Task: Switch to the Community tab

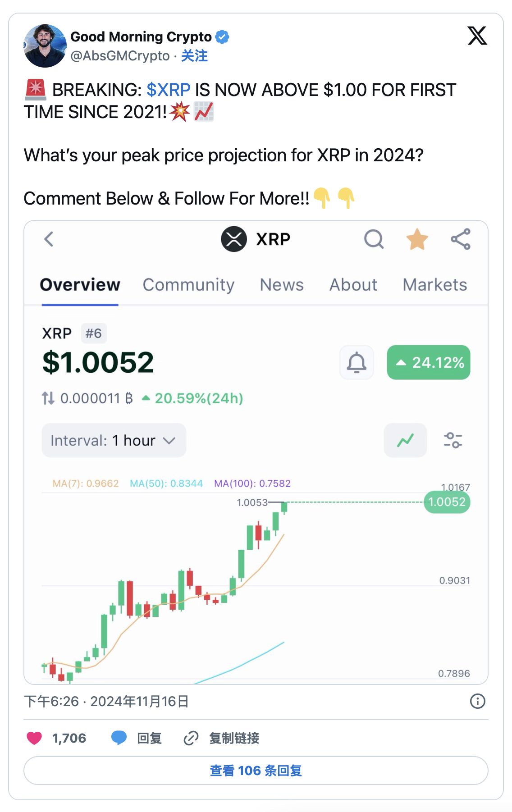Action: [188, 285]
